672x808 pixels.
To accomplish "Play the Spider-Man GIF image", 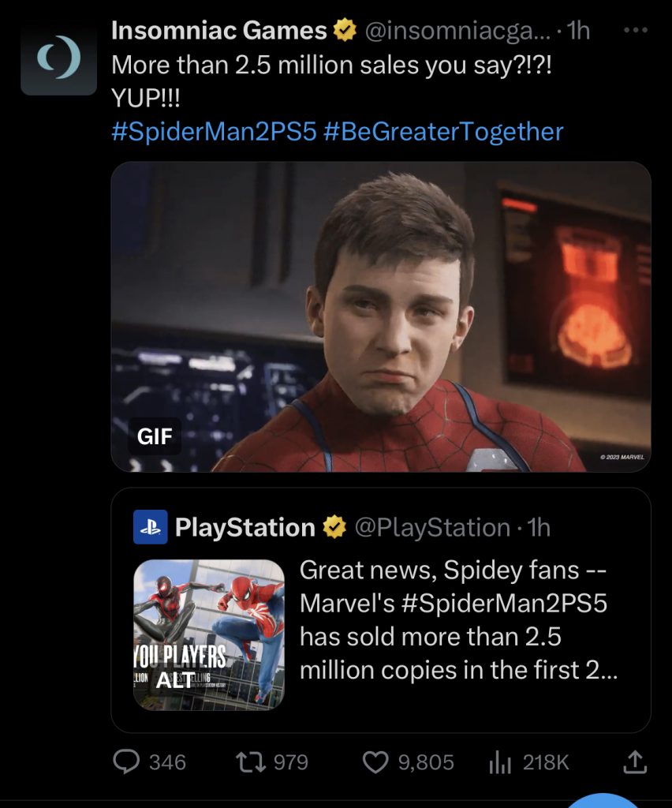I will pyautogui.click(x=380, y=316).
